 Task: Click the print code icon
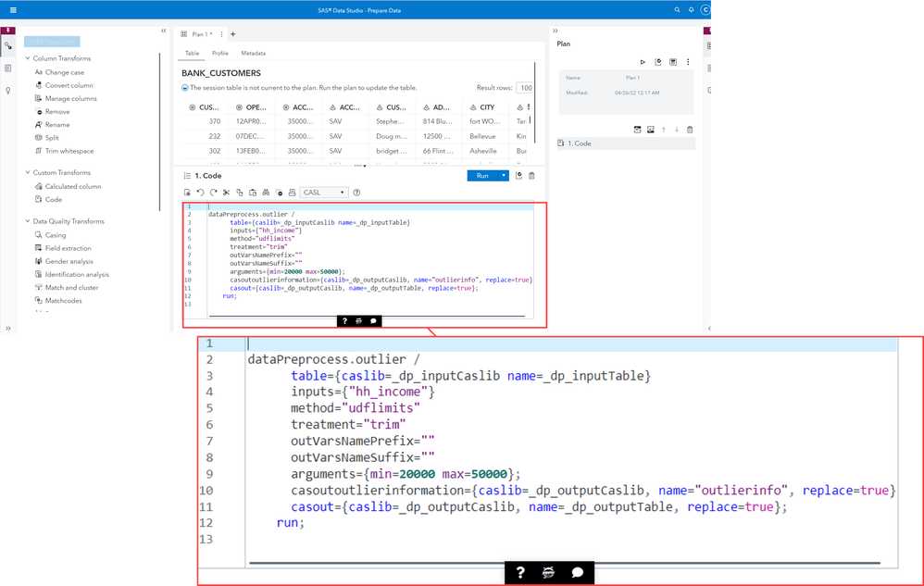tap(292, 193)
